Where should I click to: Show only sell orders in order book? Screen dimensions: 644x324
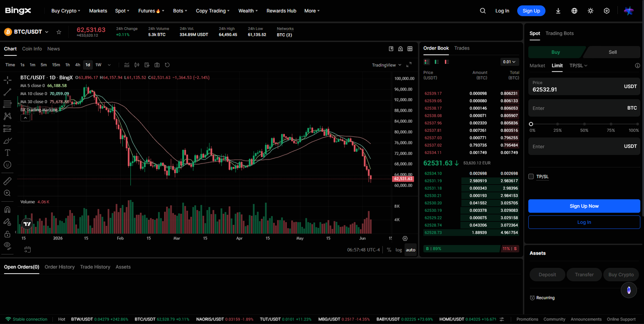446,62
